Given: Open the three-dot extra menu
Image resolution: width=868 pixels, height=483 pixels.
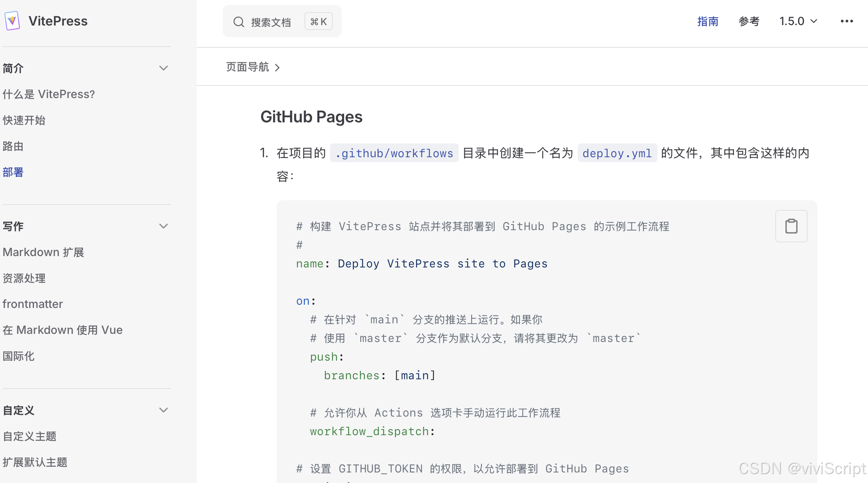Looking at the screenshot, I should coord(847,21).
